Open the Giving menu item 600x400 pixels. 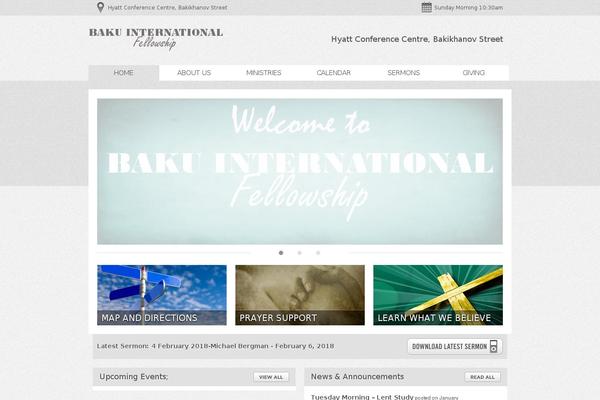473,73
